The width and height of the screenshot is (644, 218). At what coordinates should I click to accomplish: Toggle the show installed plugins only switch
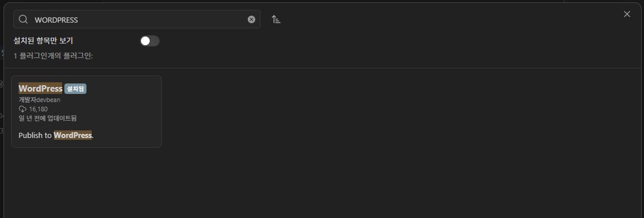point(150,41)
